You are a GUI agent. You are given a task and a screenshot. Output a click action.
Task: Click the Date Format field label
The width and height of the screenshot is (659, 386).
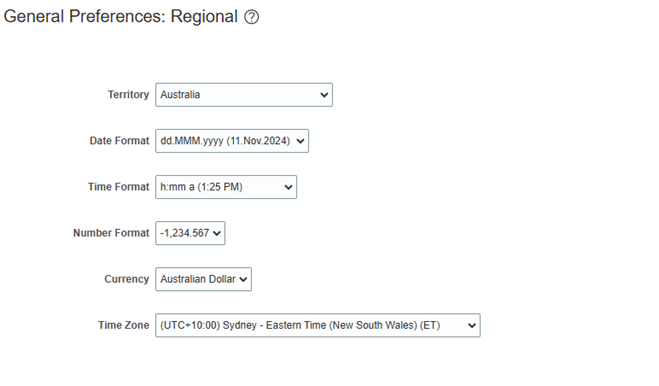[119, 141]
